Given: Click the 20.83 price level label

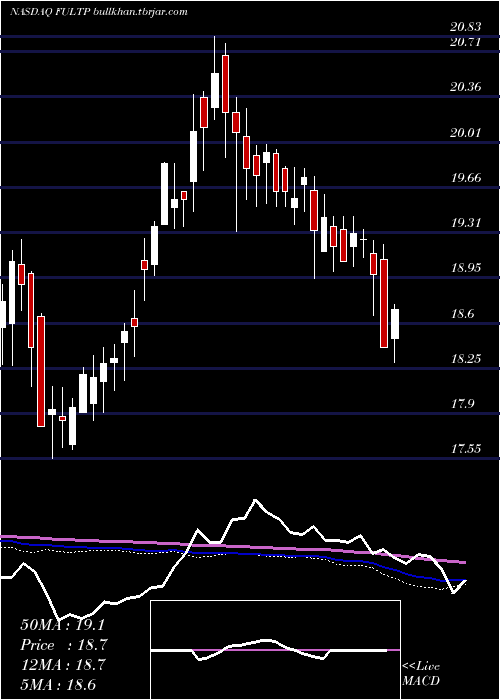Looking at the screenshot, I should (x=466, y=27).
